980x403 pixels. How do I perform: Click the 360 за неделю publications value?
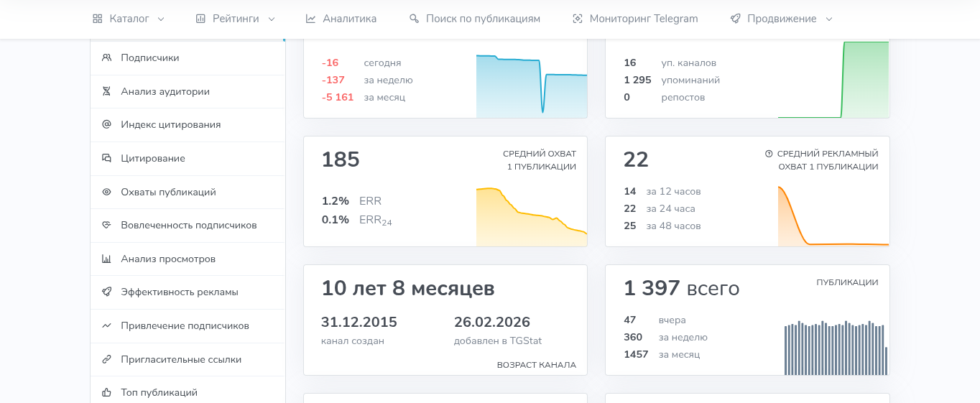tap(633, 337)
